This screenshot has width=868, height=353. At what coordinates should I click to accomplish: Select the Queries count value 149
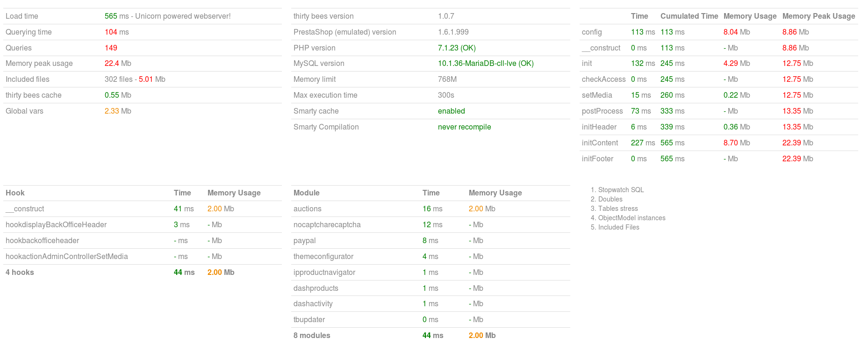pos(111,48)
